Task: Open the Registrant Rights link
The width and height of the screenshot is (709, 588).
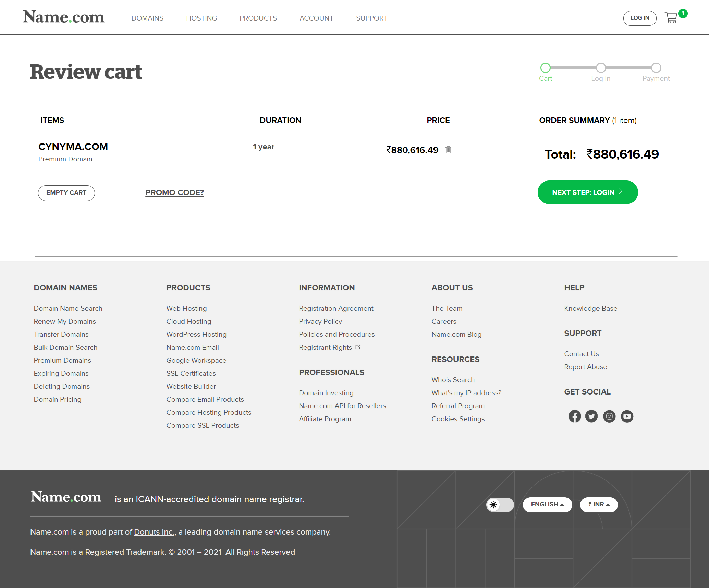Action: [325, 347]
